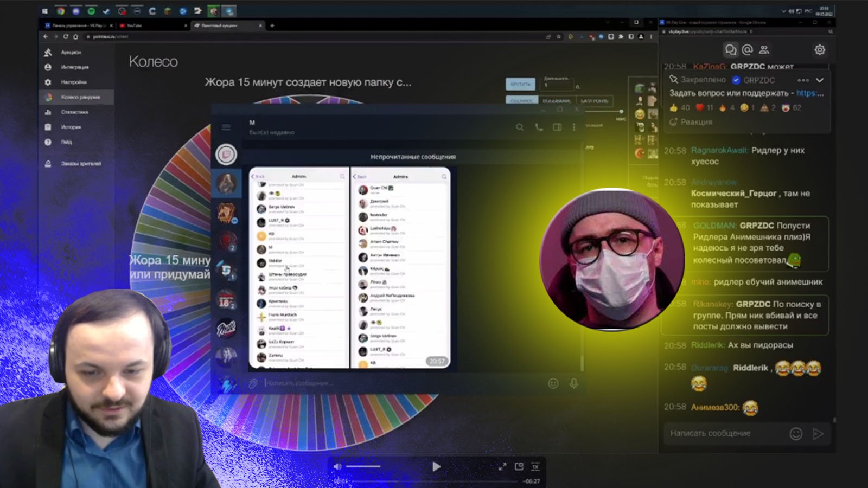Play the video

pos(436,467)
